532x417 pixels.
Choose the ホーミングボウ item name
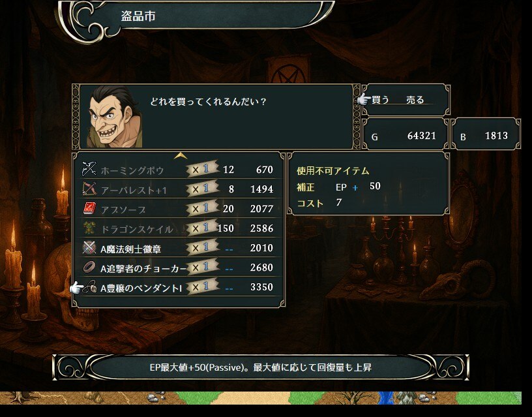(132, 170)
